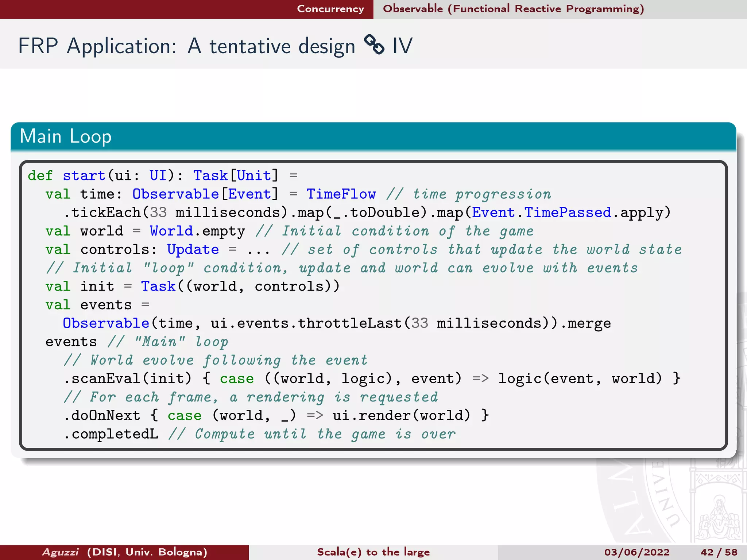Click the DISI, Univ. Bologna affiliation text

pyautogui.click(x=147, y=552)
